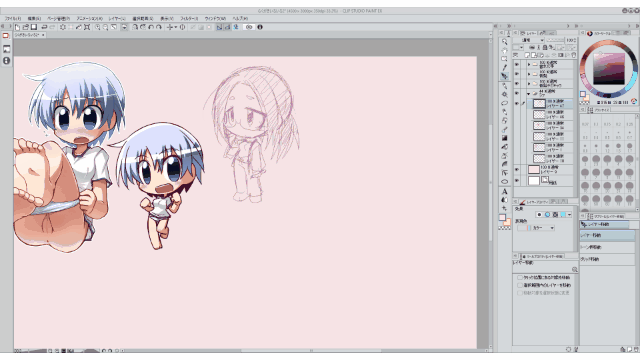Viewport: 640px width, 360px height.
Task: Hide the first folder layer with the eye
Action: pos(517,64)
